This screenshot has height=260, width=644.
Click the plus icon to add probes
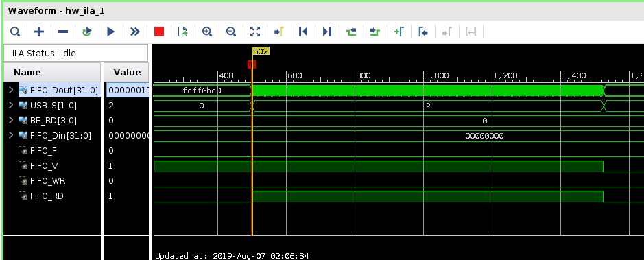click(39, 32)
